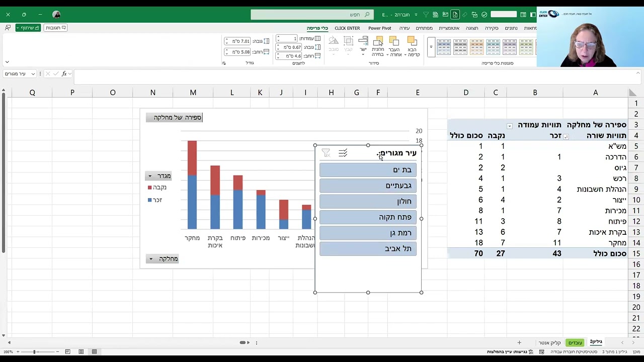Expand the Name Box dropdown
644x362 pixels.
33,74
